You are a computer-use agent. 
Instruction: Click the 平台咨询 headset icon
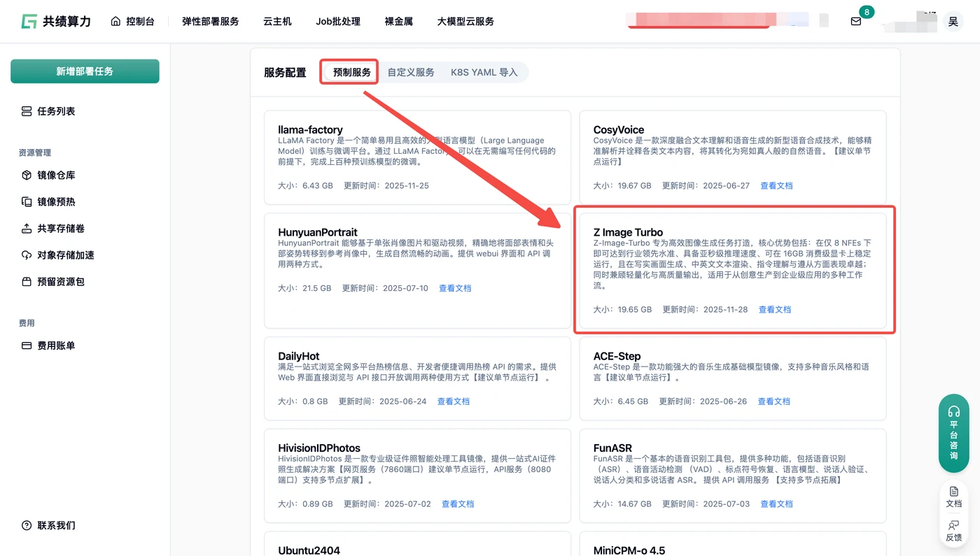(x=953, y=411)
